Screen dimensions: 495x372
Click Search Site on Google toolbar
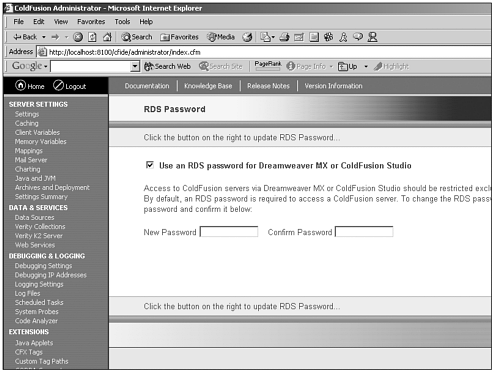[x=221, y=66]
